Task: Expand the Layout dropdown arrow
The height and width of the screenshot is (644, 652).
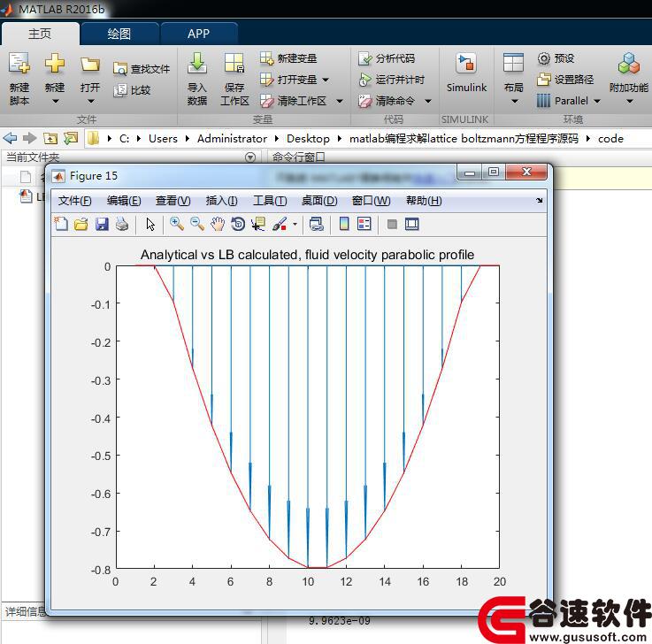Action: point(514,101)
